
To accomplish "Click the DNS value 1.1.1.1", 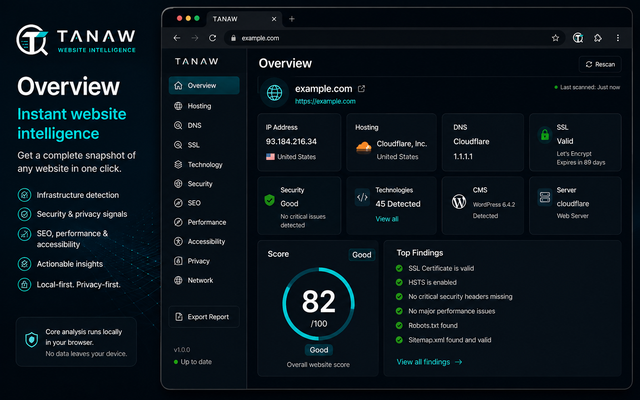I will pos(463,157).
